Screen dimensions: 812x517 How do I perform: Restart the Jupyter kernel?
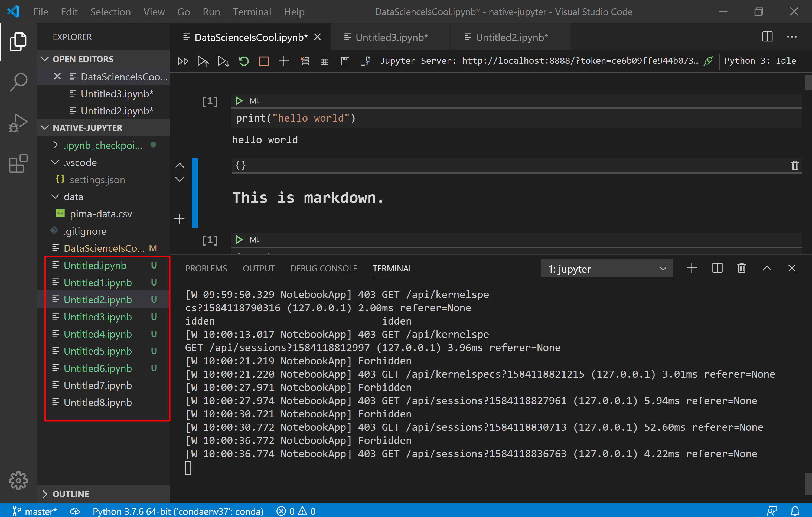pyautogui.click(x=243, y=61)
